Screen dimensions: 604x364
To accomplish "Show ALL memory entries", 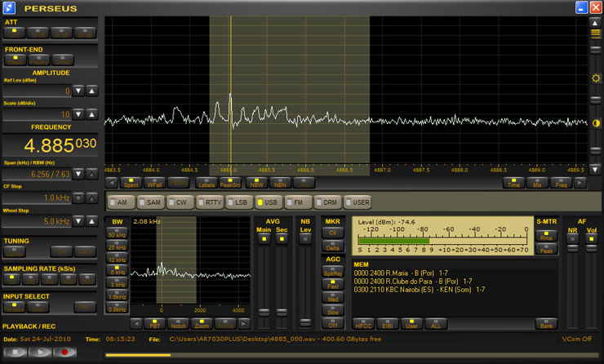I will click(x=436, y=323).
